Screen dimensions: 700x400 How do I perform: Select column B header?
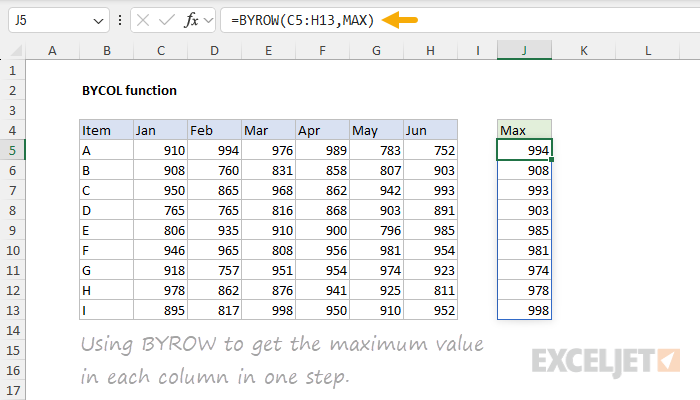107,50
